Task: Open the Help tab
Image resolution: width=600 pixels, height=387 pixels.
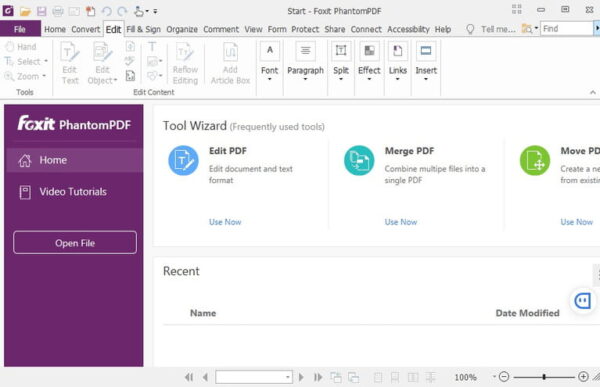Action: click(443, 29)
